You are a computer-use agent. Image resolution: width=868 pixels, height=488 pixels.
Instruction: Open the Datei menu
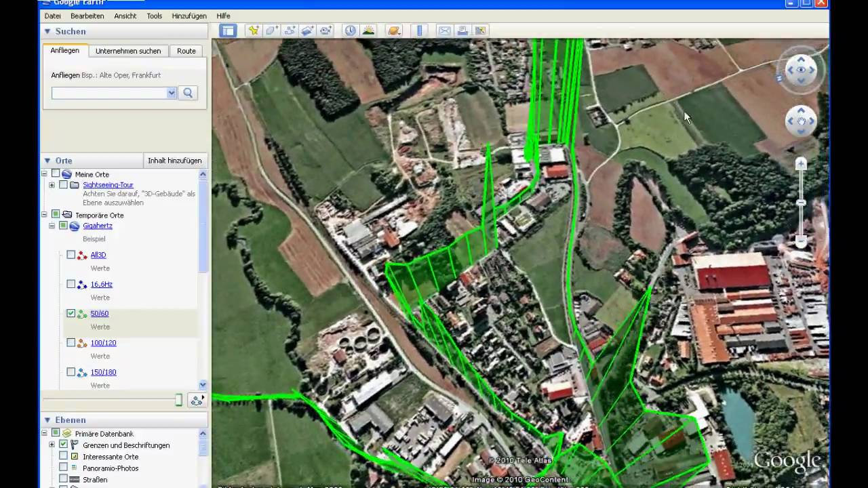(52, 16)
